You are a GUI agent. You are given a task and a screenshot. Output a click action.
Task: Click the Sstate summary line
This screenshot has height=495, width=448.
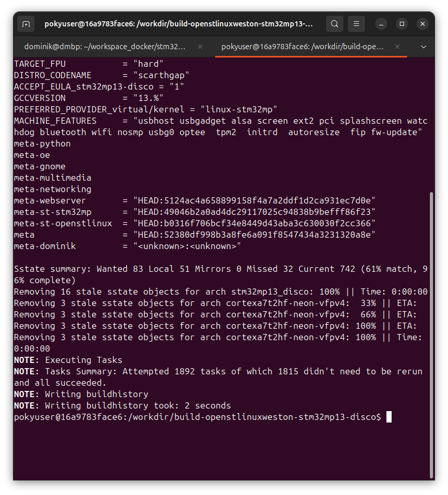pyautogui.click(x=220, y=274)
